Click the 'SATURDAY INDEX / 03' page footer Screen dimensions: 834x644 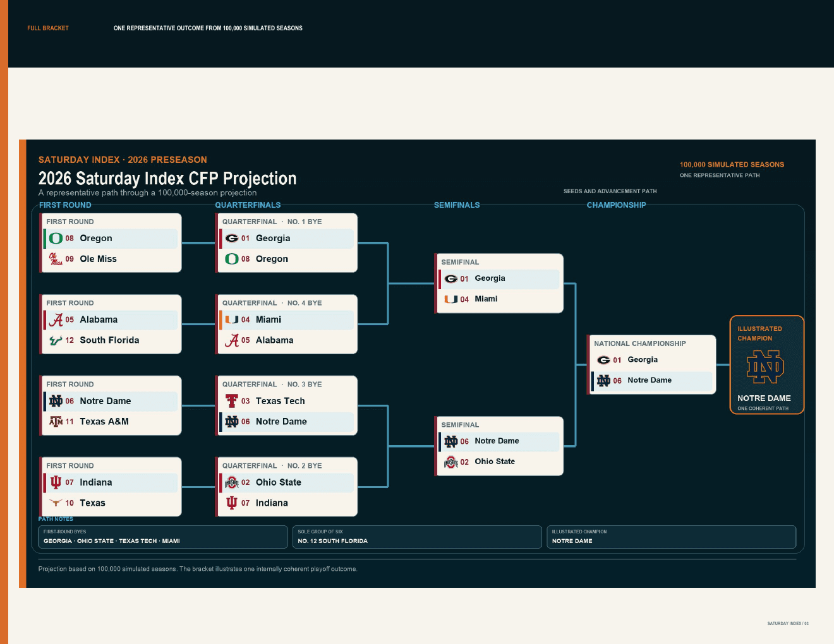click(x=788, y=624)
